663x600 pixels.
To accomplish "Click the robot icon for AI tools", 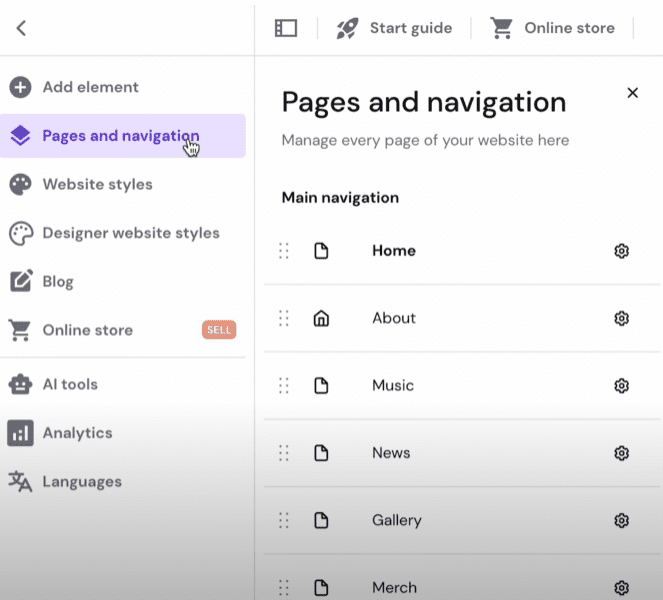I will pyautogui.click(x=20, y=384).
